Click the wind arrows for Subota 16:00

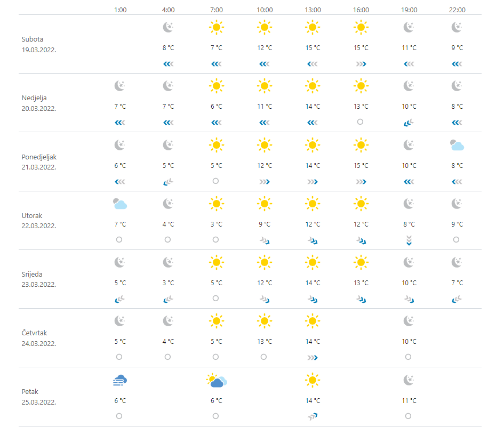[x=361, y=64]
